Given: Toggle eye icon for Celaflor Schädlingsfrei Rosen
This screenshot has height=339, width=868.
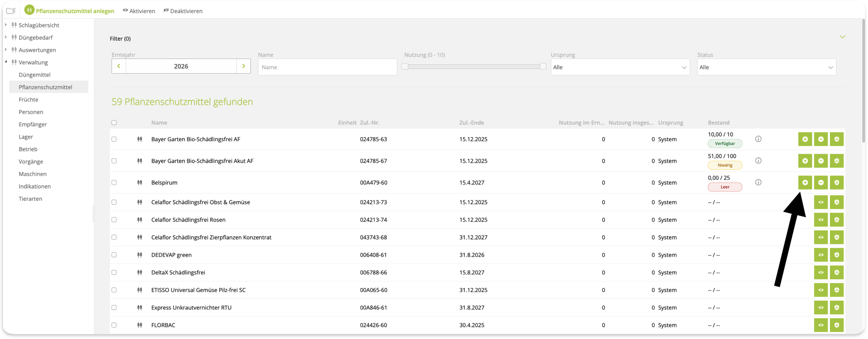Looking at the screenshot, I should [821, 220].
